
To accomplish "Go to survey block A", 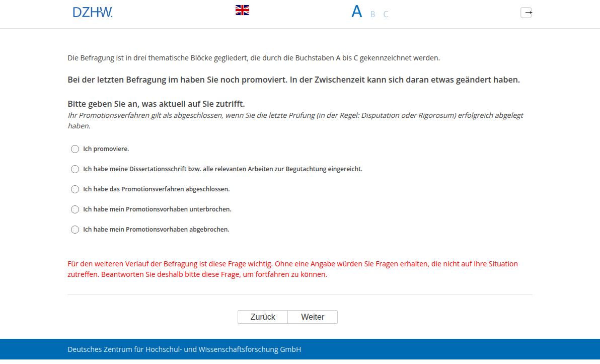I will [x=357, y=12].
